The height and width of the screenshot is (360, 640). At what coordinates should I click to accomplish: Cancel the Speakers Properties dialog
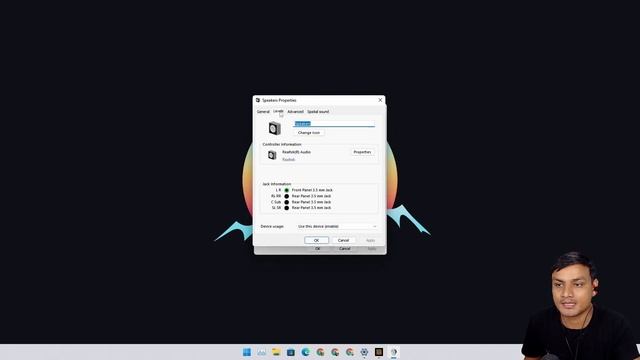(343, 240)
